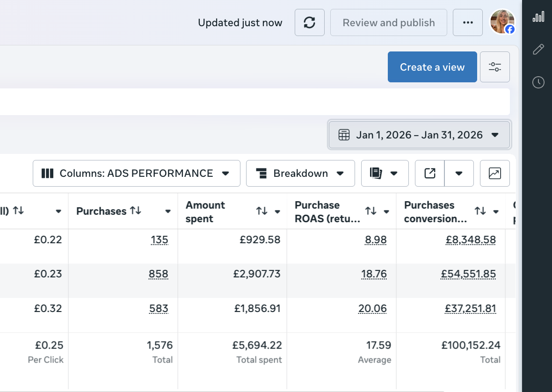Expand the Columns: ADS PERFORMANCE dropdown
The image size is (552, 392).
136,174
